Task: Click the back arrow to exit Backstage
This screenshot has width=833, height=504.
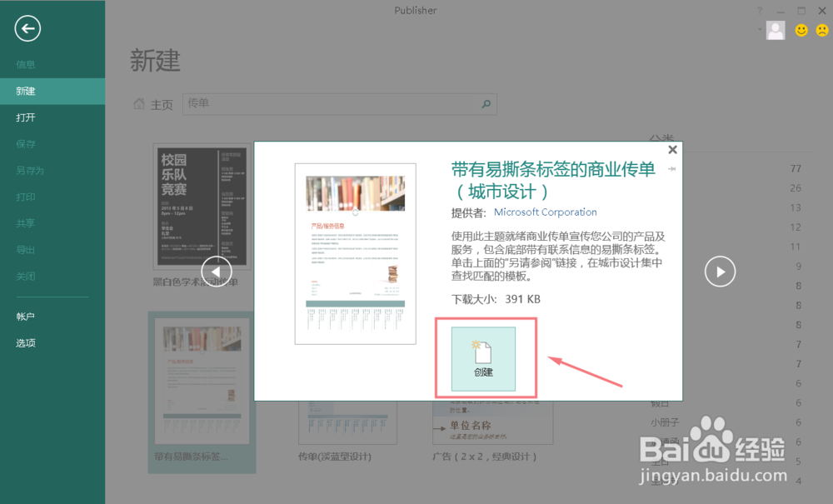Action: coord(27,28)
